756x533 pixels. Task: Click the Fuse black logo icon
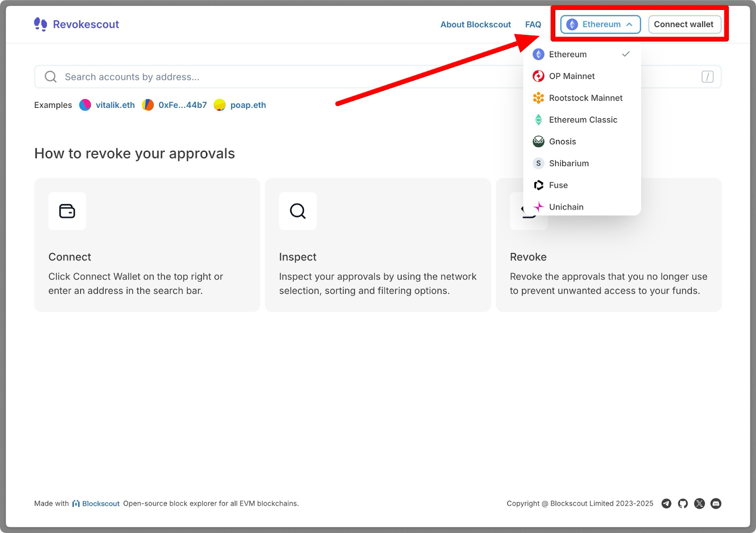[x=538, y=185]
